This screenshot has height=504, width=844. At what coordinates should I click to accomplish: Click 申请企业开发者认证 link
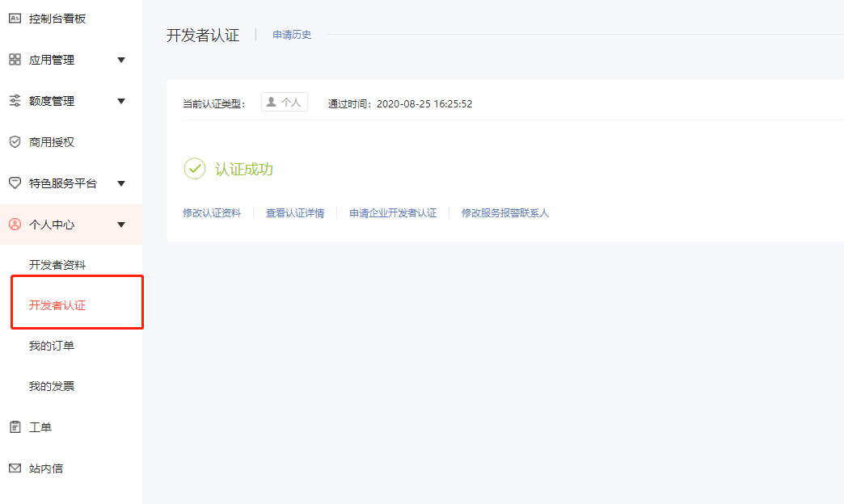tap(393, 213)
